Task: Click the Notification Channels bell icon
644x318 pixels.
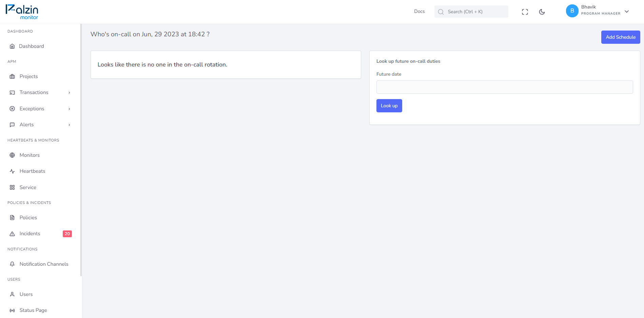Action: [12, 264]
